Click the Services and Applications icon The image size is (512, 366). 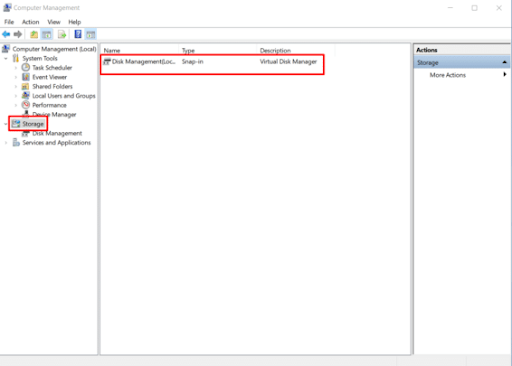[x=16, y=142]
